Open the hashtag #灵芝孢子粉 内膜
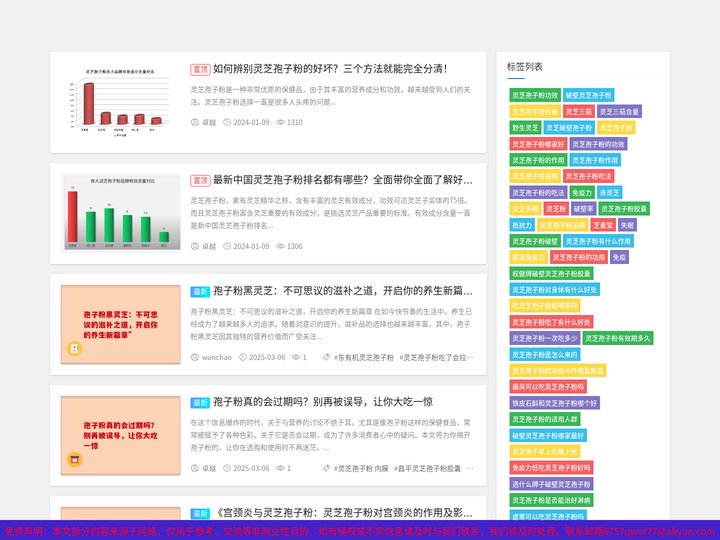This screenshot has height=540, width=720. coord(361,468)
